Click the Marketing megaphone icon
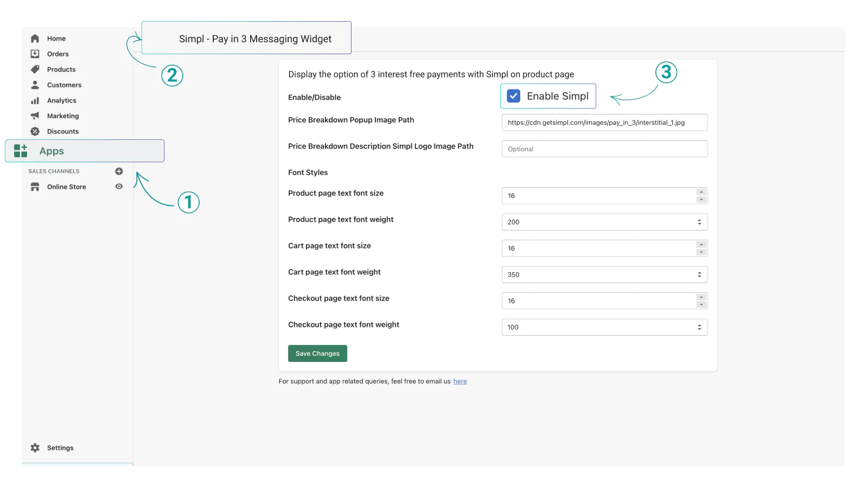Viewport: 868px width, 488px height. 35,116
